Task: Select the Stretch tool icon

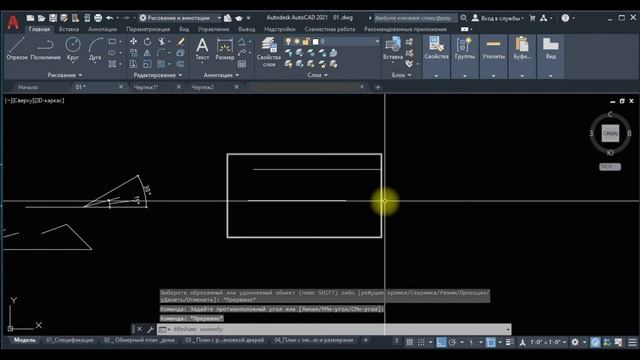Action: click(133, 64)
